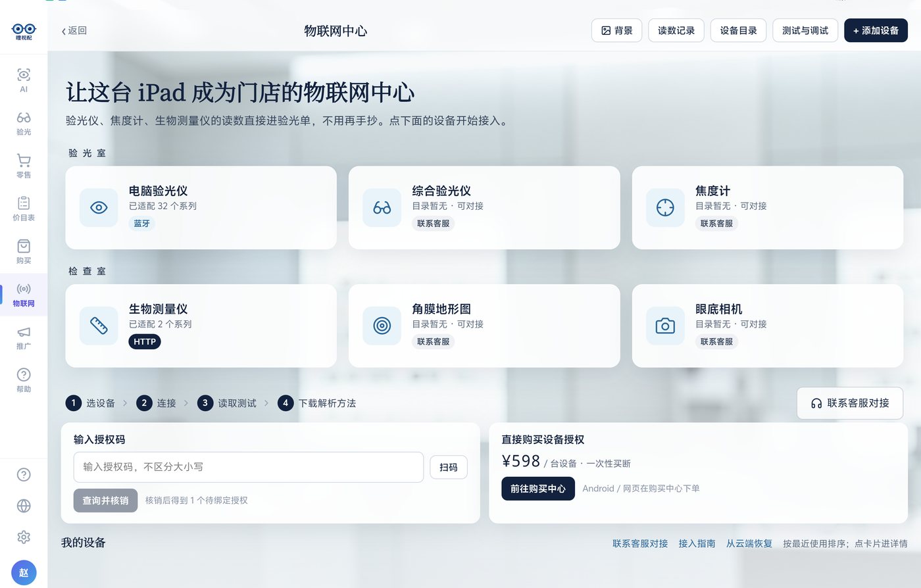Select the 电脑验光仪 device card
Viewport: 921px width, 588px height.
(x=201, y=207)
